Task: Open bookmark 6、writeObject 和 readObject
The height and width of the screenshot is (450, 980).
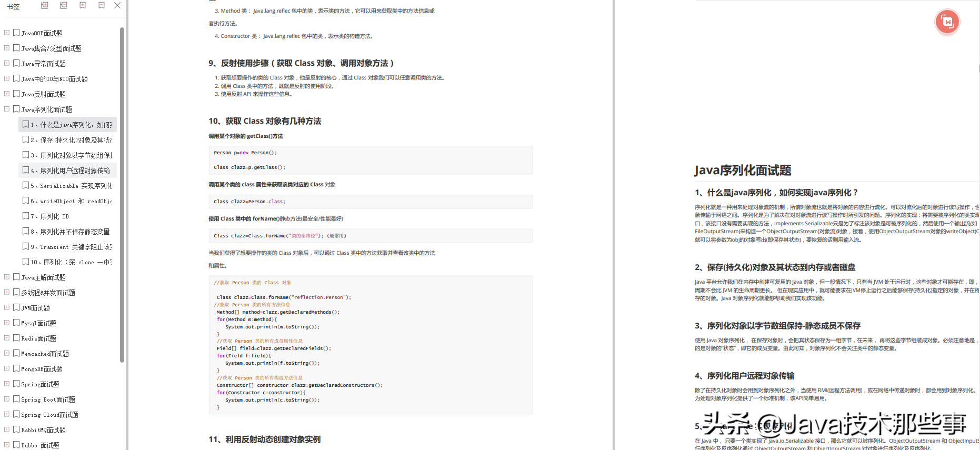Action: 71,201
